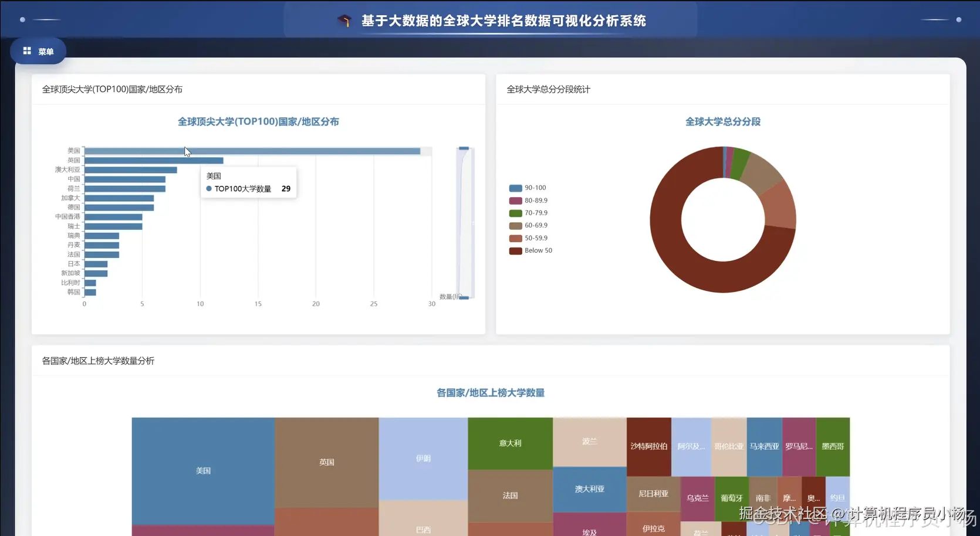980x536 pixels.
Task: Click the 中国 bar in the TOP100 bar chart
Action: (x=125, y=179)
